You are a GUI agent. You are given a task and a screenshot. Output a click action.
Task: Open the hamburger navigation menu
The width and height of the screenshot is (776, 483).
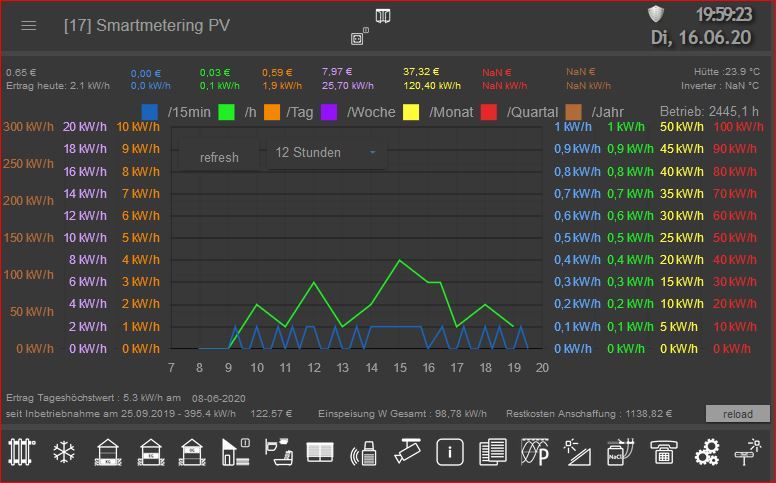click(x=29, y=25)
